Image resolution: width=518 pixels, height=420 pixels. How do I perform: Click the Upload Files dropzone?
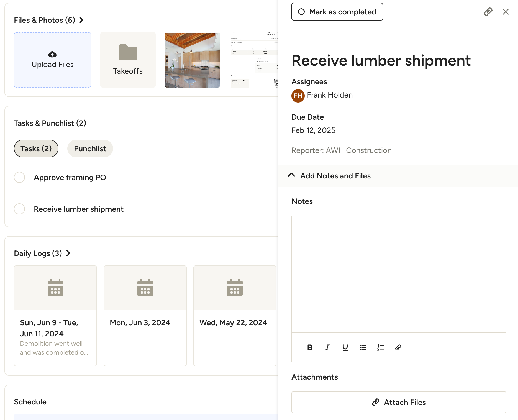tap(53, 60)
